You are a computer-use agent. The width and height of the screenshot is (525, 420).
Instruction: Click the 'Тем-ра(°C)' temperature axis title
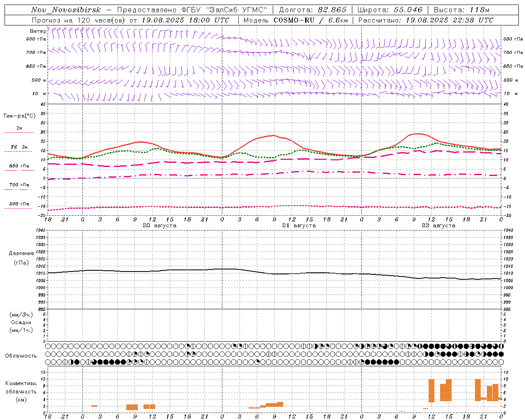tap(19, 116)
